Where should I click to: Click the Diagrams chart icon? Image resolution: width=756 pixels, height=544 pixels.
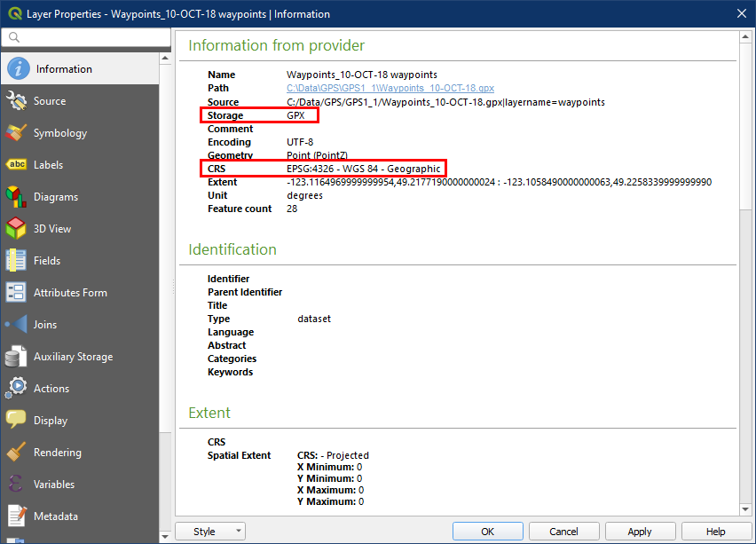(x=16, y=197)
